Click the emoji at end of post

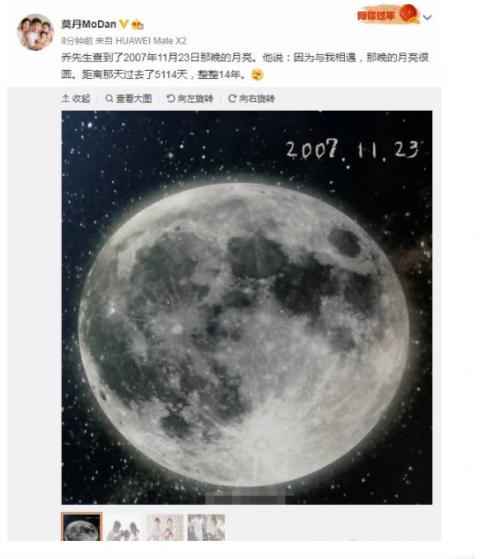pyautogui.click(x=257, y=75)
